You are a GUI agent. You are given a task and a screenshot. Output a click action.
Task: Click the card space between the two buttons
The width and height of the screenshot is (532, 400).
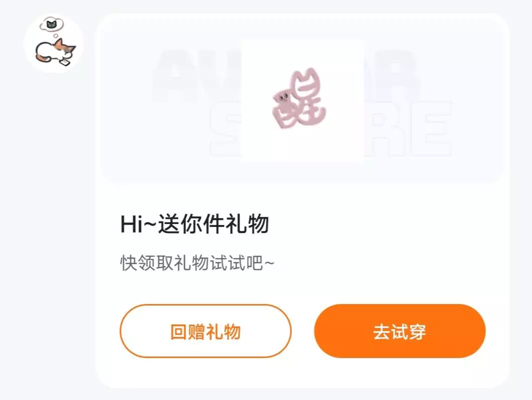click(302, 331)
